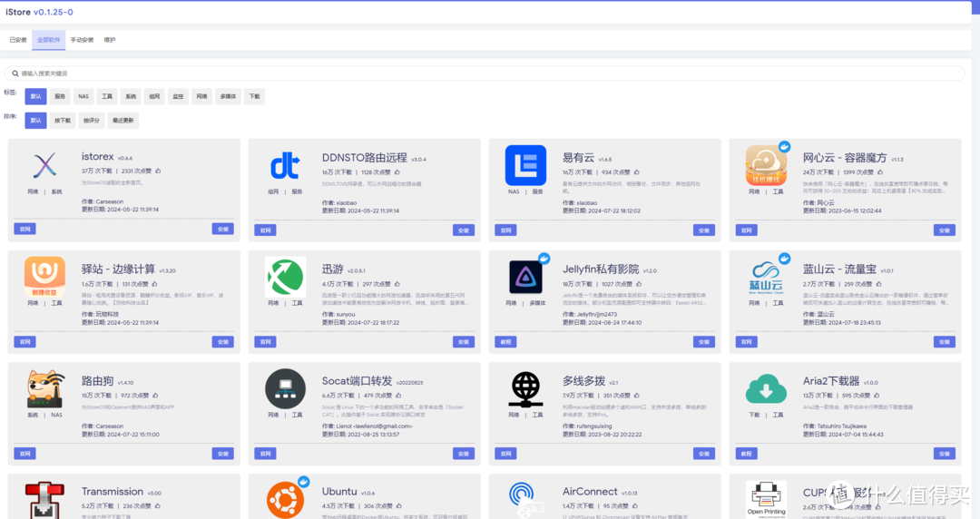980x519 pixels.
Task: Install istorex with its 安装 button
Action: tap(222, 229)
